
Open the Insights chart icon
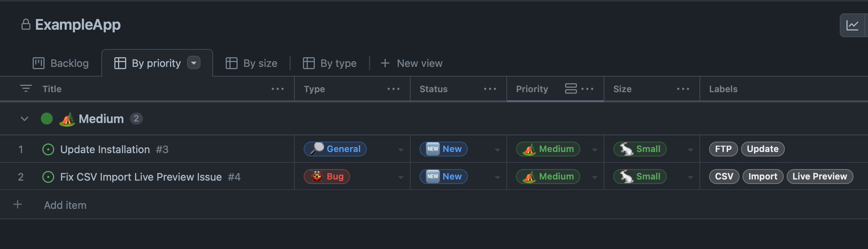click(x=852, y=25)
